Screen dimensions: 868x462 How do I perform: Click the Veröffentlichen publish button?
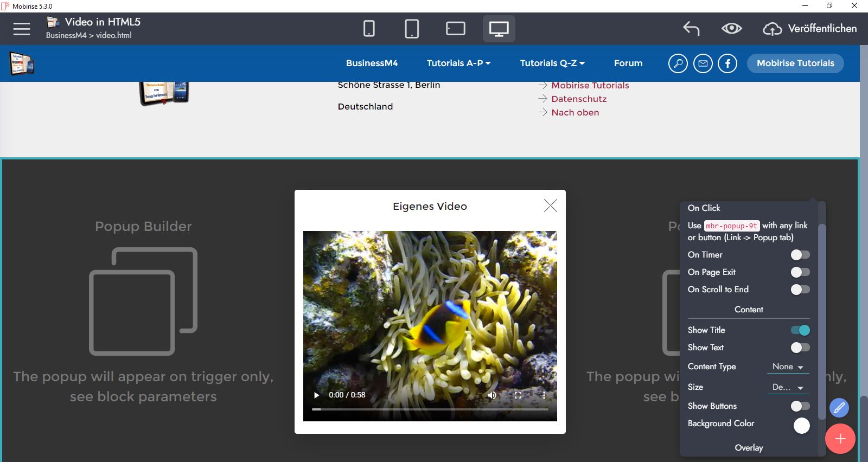click(810, 29)
